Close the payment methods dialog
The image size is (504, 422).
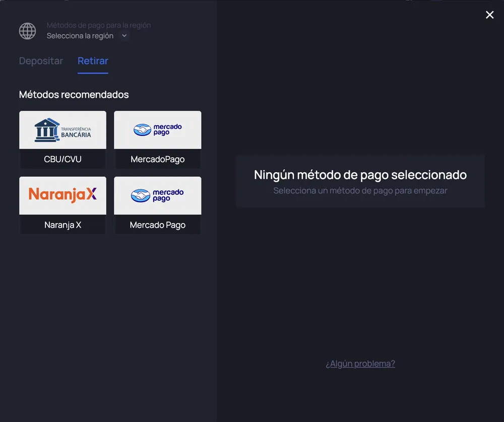[x=489, y=15]
